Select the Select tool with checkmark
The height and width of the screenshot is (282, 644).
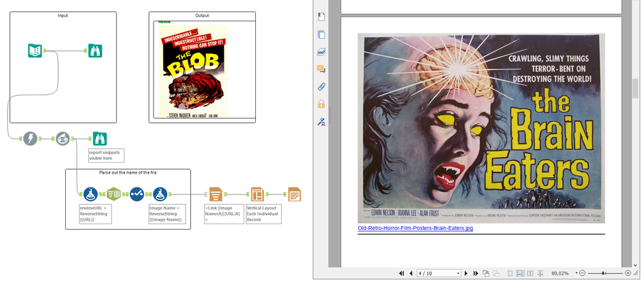tap(137, 194)
